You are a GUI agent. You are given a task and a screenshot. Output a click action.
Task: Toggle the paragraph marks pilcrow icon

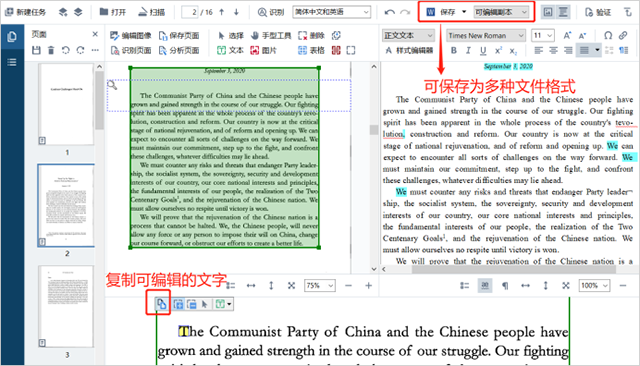pyautogui.click(x=505, y=286)
